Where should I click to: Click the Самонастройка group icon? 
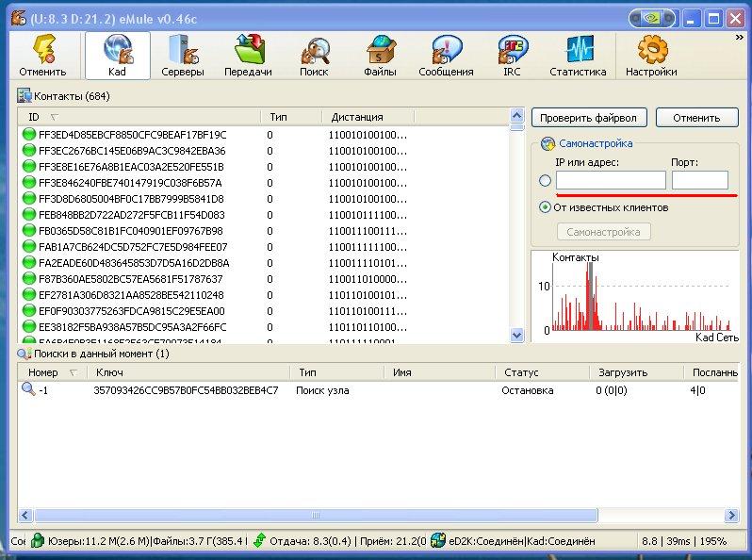pyautogui.click(x=548, y=143)
